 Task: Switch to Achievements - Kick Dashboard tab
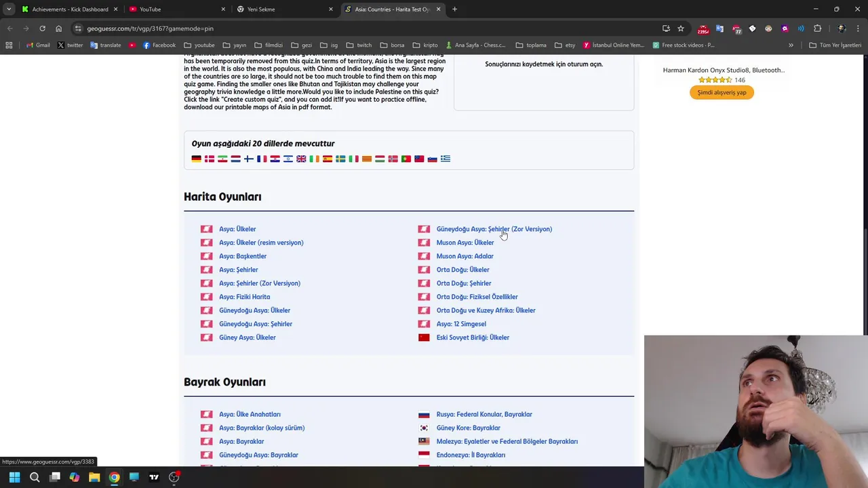(x=71, y=9)
